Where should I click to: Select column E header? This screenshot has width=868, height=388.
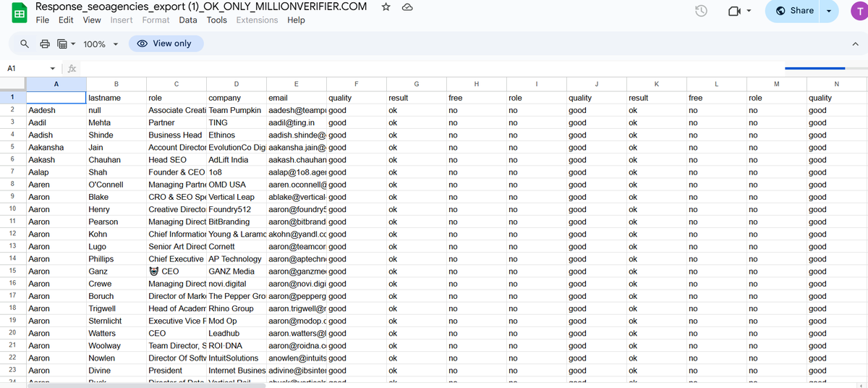point(296,84)
